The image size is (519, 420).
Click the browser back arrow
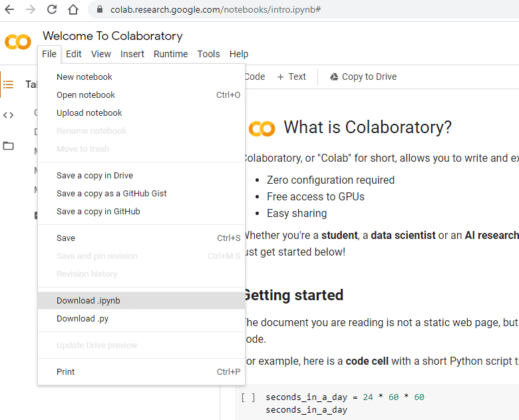pos(9,9)
